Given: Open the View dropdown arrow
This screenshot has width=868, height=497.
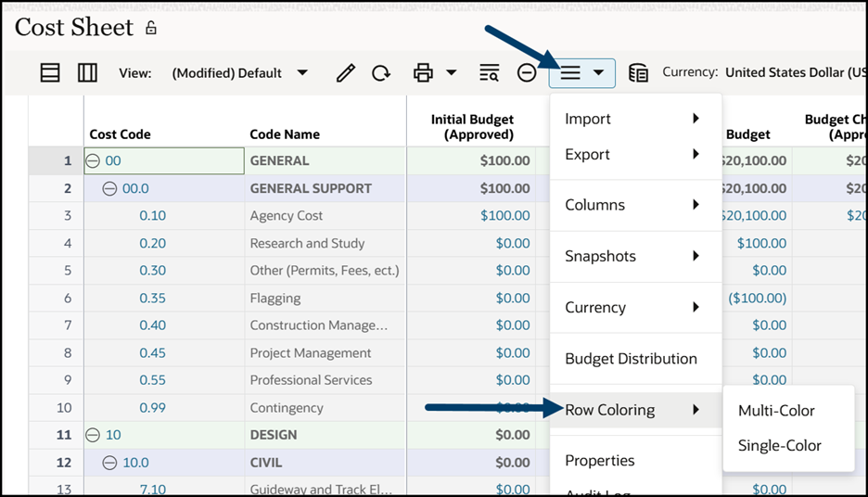Looking at the screenshot, I should click(302, 72).
